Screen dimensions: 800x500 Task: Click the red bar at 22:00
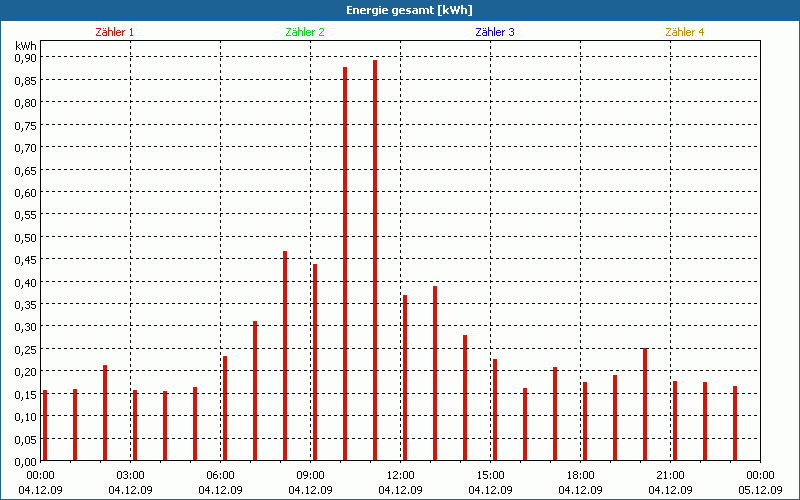(x=705, y=421)
